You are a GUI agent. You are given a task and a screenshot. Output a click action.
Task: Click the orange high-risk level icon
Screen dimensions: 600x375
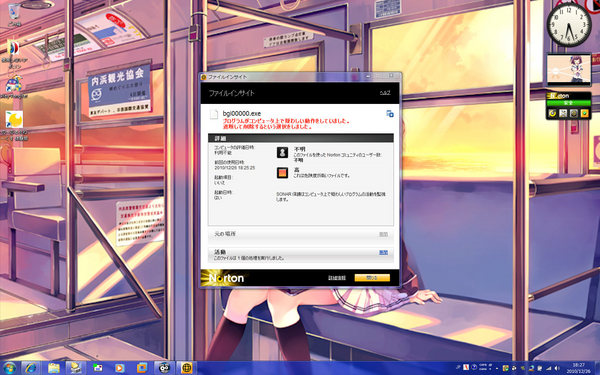pos(282,173)
